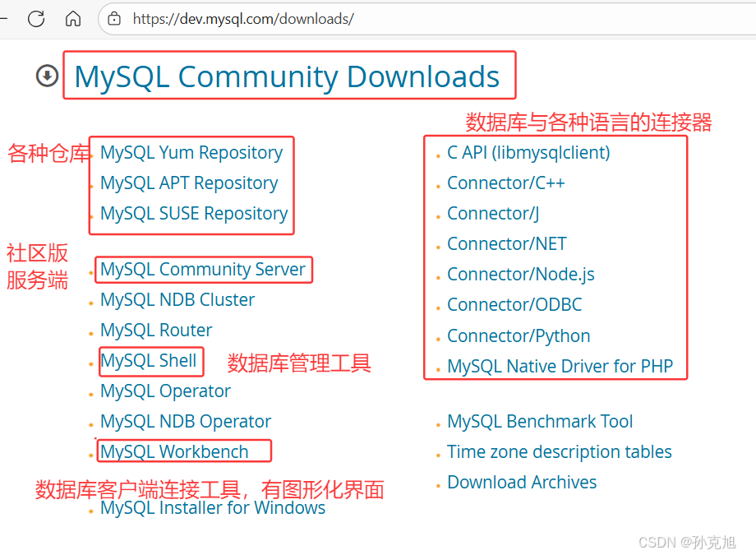The image size is (756, 555).
Task: Open MySQL Native Driver for PHP
Action: click(560, 367)
